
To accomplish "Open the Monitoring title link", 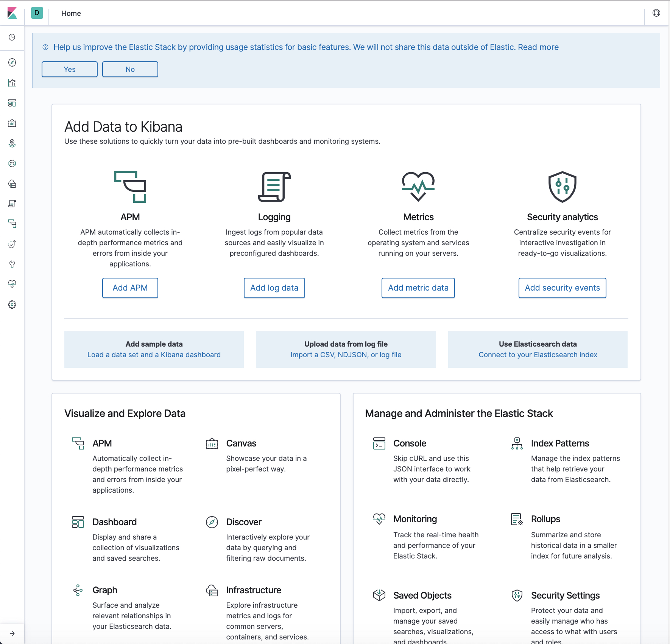I will 415,519.
